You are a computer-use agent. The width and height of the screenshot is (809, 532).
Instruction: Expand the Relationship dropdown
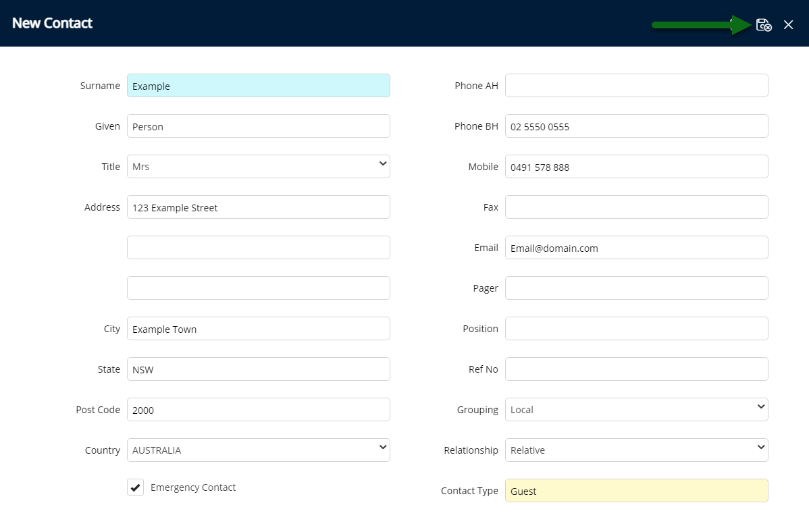[636, 450]
